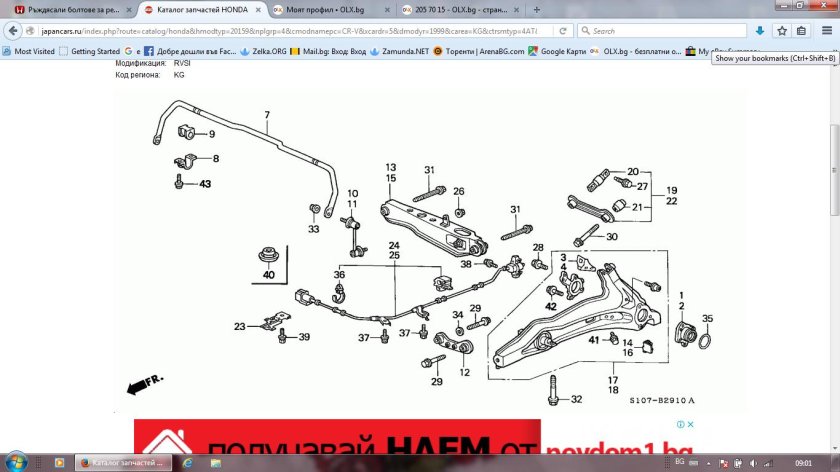Open the Downloads arrow icon
Screen dimensions: 840x472
tap(760, 31)
